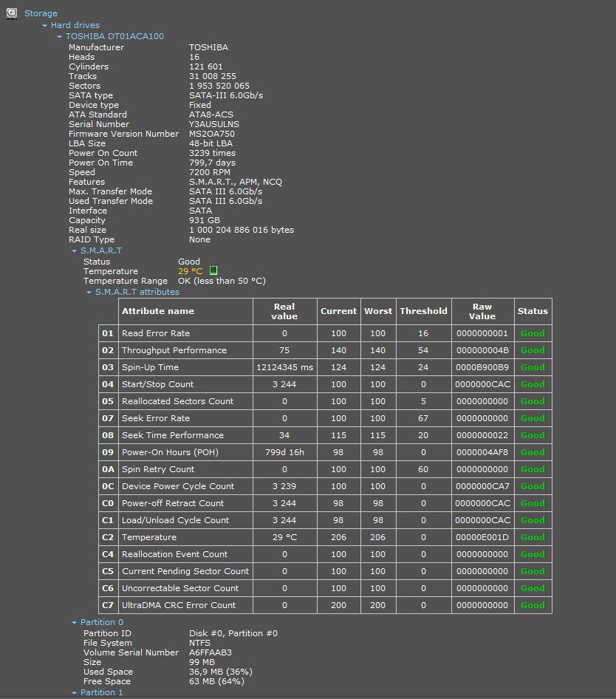
Task: Click the S.M.A.R.T attributes label
Action: click(x=137, y=292)
